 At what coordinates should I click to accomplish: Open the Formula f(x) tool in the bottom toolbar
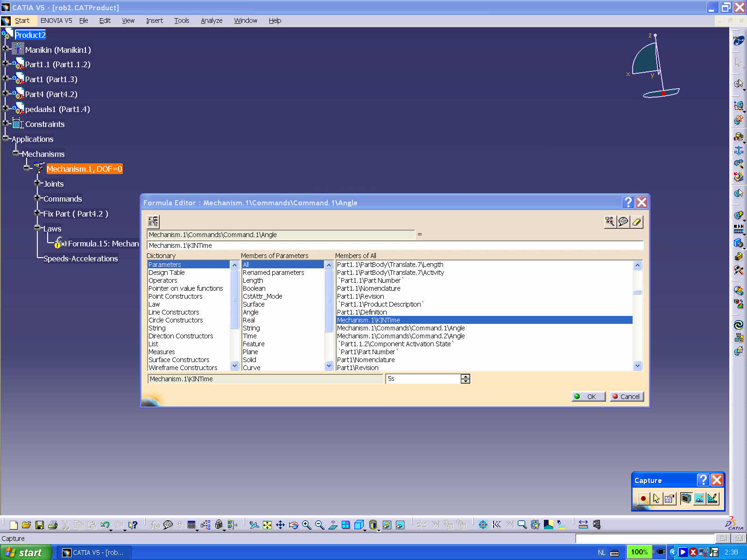click(155, 525)
